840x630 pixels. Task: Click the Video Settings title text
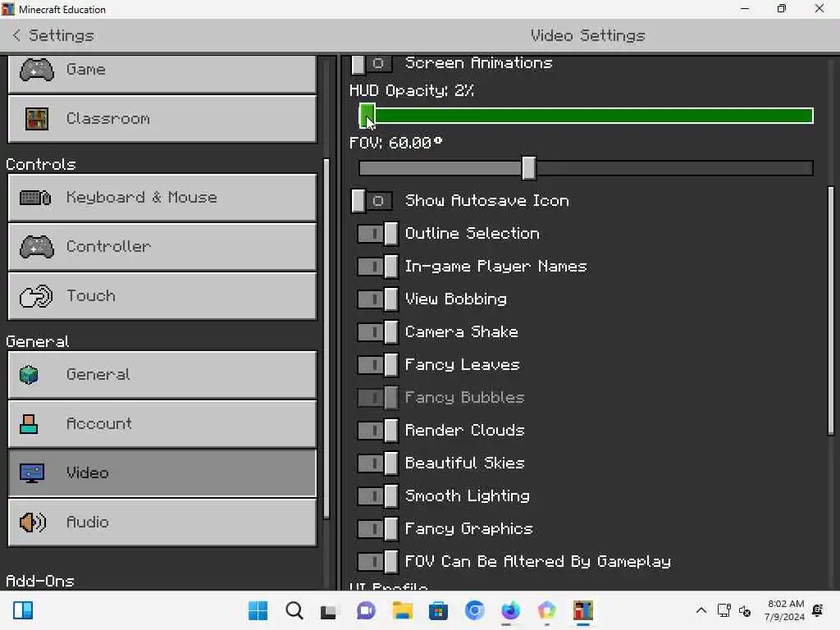(587, 35)
